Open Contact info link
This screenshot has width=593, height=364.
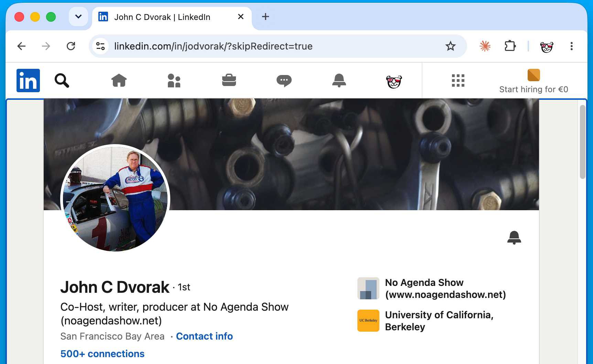[x=204, y=336]
